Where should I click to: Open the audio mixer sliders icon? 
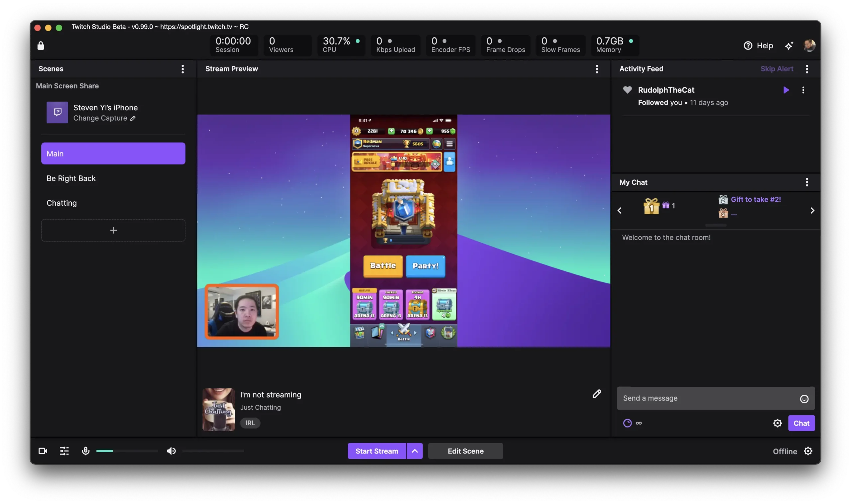(x=64, y=451)
